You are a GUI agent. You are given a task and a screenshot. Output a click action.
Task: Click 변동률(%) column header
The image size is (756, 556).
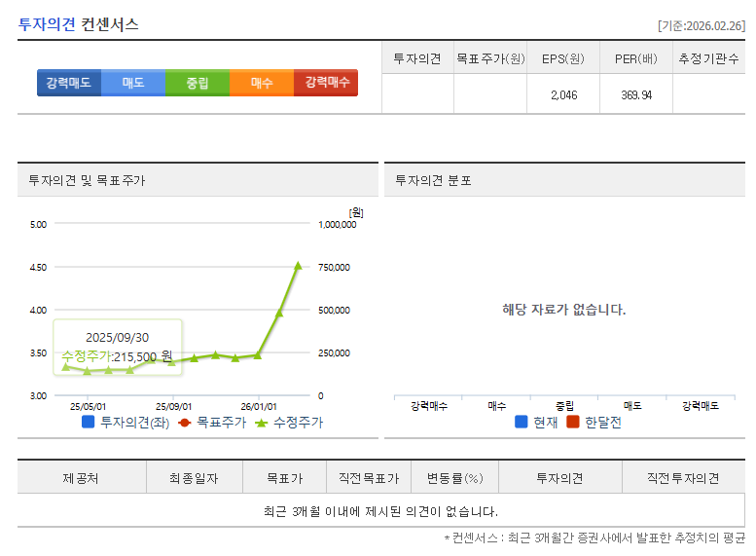(454, 478)
